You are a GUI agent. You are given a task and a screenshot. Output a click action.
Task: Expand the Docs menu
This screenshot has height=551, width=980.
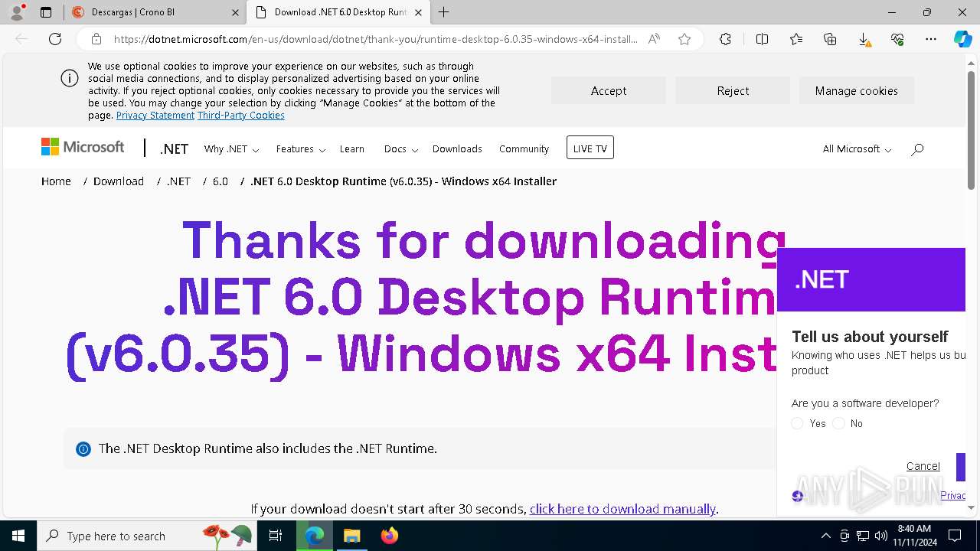coord(401,149)
